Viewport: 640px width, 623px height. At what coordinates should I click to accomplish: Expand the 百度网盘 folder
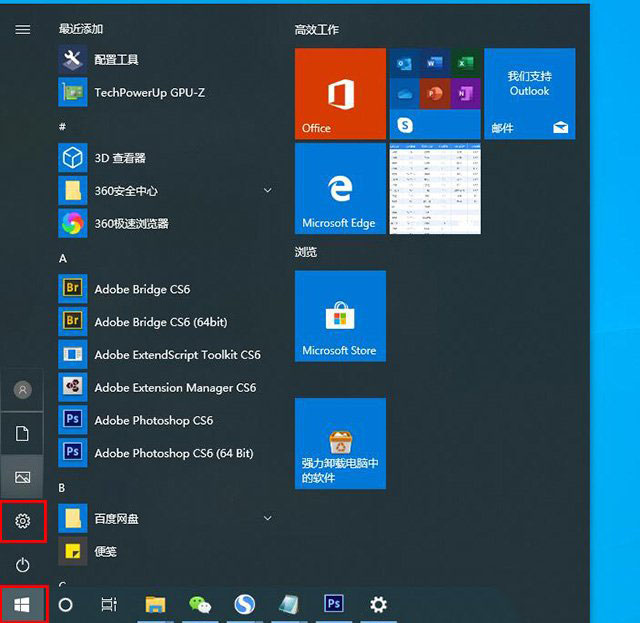268,518
